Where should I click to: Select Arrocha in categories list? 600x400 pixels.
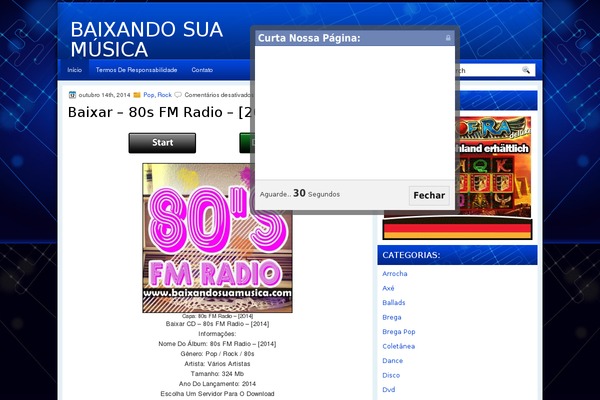tap(395, 273)
